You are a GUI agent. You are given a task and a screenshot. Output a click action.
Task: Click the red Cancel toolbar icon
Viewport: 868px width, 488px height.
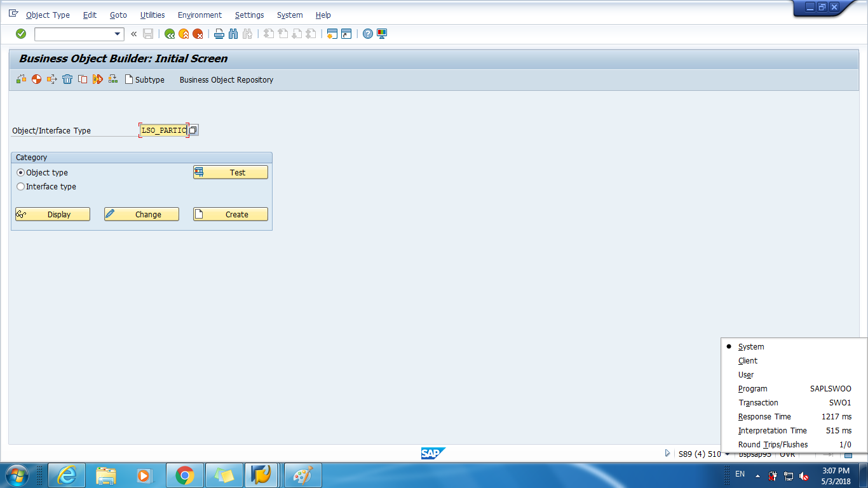pos(197,34)
